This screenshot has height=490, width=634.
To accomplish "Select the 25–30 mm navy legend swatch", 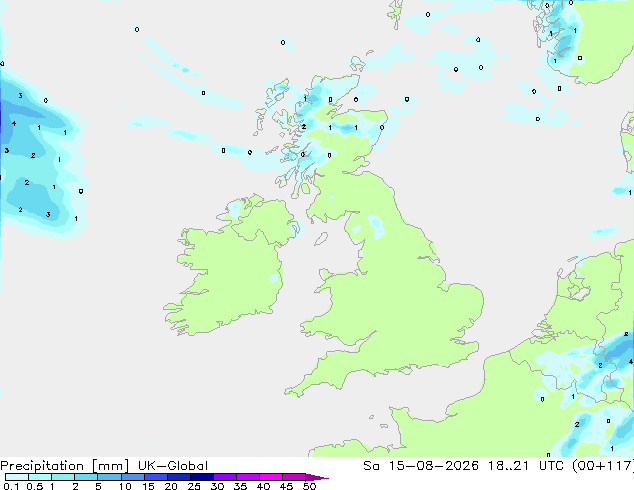I will coord(201,477).
